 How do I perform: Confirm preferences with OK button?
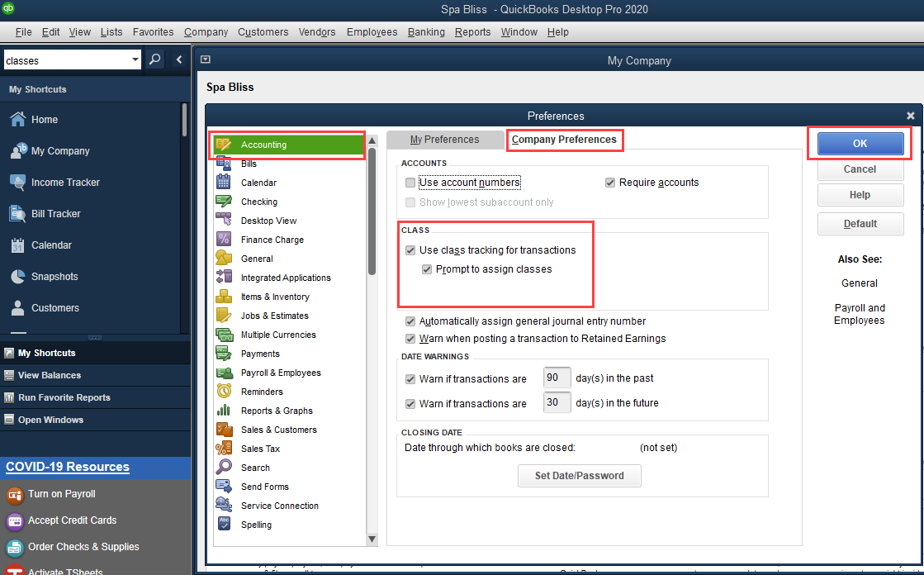point(860,143)
